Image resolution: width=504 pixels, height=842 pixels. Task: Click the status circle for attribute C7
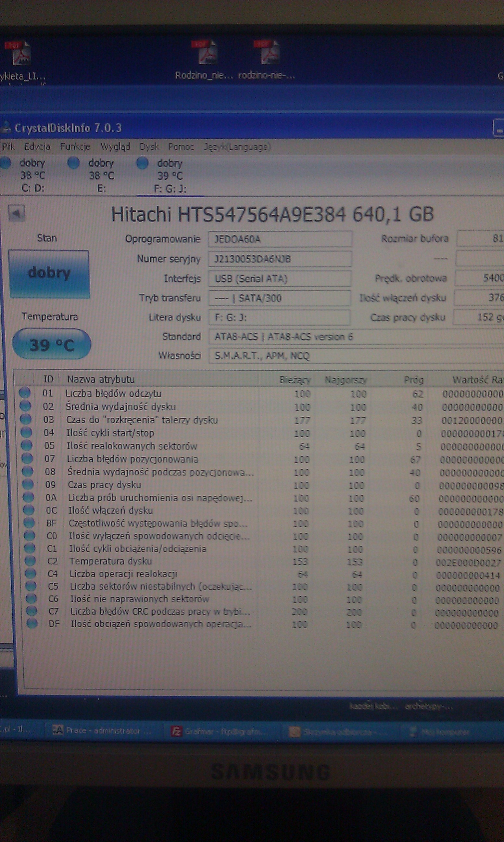[31, 611]
